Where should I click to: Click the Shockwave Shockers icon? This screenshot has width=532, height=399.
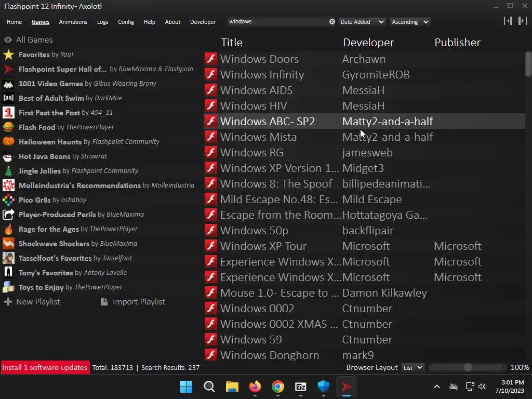(8, 244)
